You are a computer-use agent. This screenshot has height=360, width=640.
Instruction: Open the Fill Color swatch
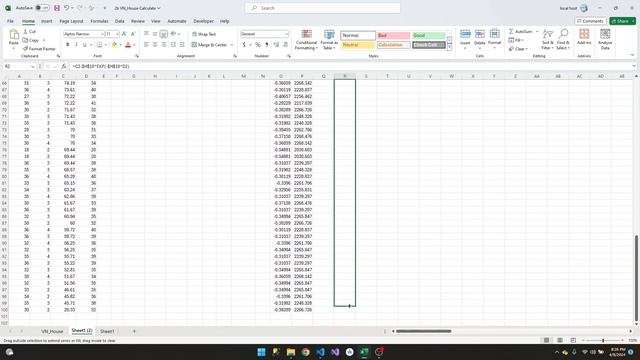point(114,44)
